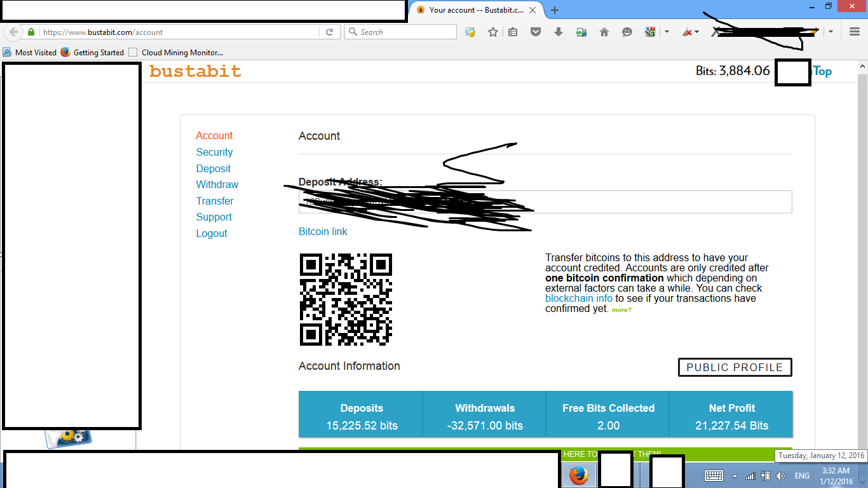Viewport: 868px width, 488px height.
Task: Click the Net Profit value '21,227.54 Bits'
Action: 732,426
